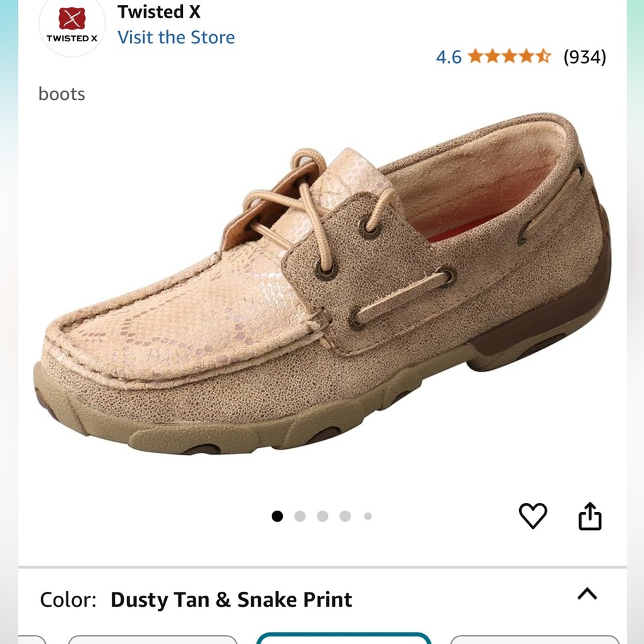Jump to the third image dot
This screenshot has height=644, width=644.
coord(323,516)
